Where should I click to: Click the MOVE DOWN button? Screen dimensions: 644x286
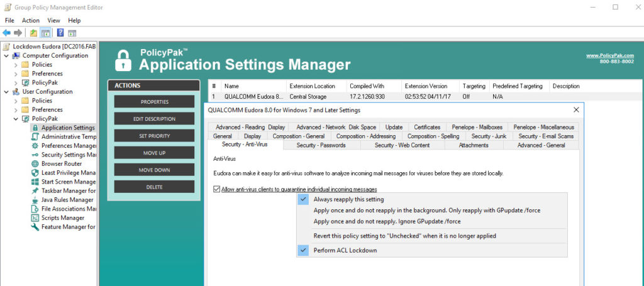(x=155, y=170)
